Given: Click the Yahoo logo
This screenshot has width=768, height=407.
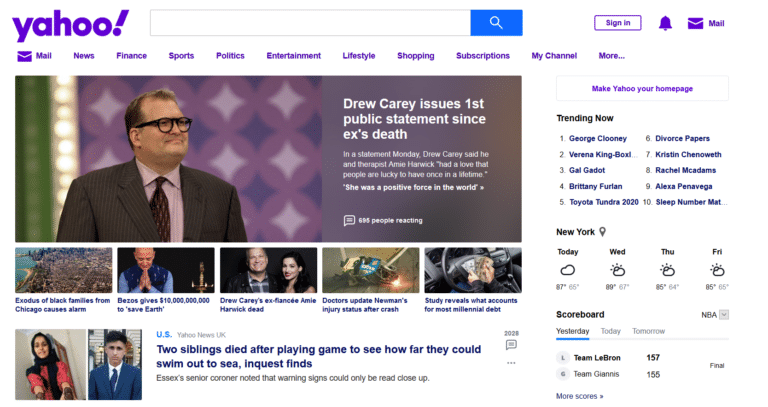Looking at the screenshot, I should tap(71, 24).
